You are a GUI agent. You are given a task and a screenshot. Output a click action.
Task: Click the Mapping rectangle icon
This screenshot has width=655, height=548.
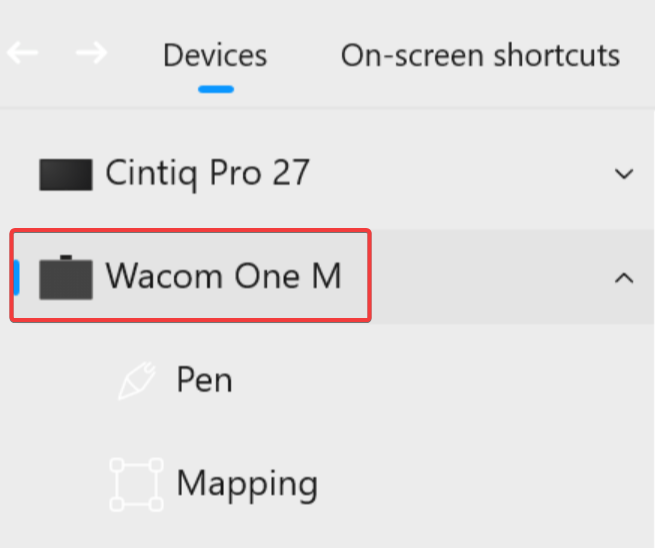point(134,485)
